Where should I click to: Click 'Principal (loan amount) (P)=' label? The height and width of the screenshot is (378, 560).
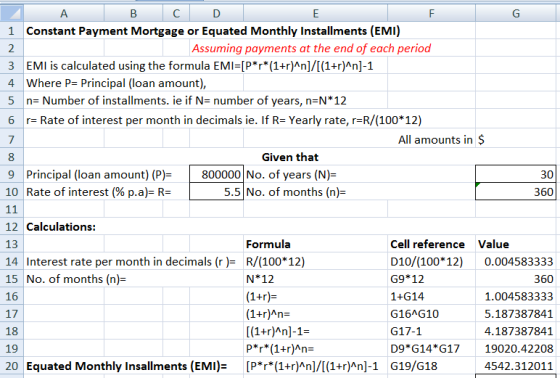tap(99, 174)
